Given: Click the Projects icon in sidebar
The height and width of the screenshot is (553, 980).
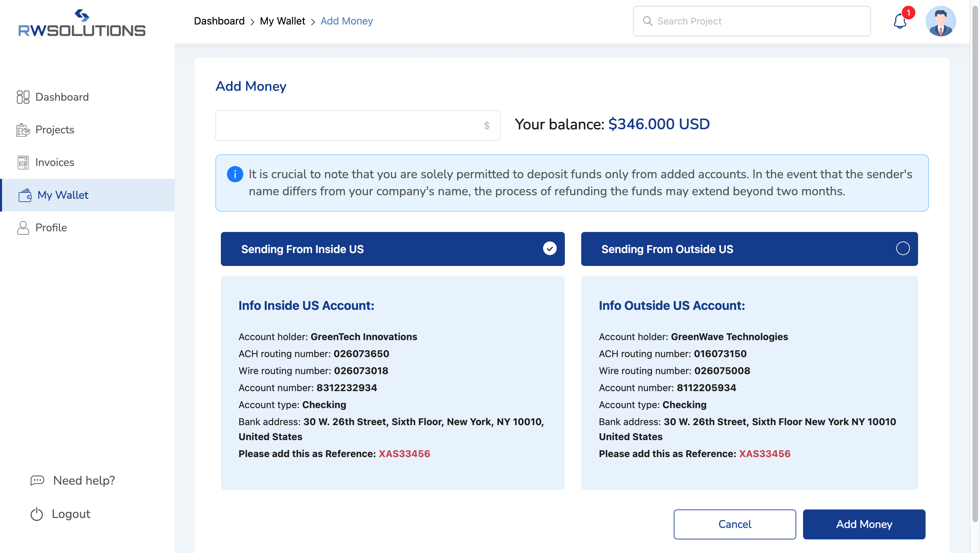Looking at the screenshot, I should point(23,130).
